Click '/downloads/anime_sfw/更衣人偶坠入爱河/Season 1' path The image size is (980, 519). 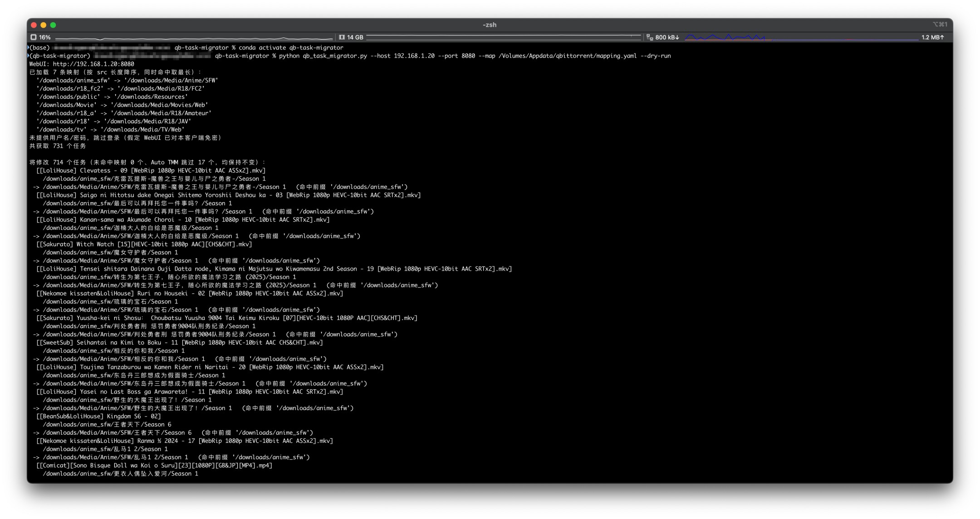point(120,474)
